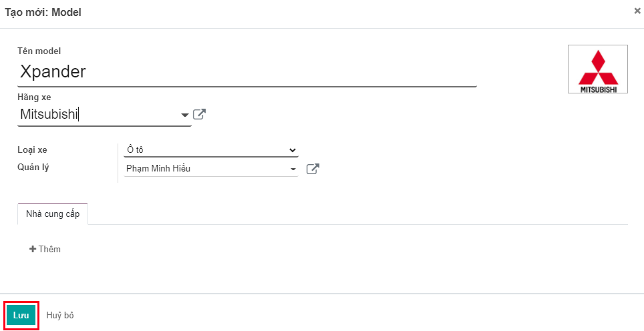Focus the Tên model field containing Xpander
644x331 pixels.
[x=247, y=72]
